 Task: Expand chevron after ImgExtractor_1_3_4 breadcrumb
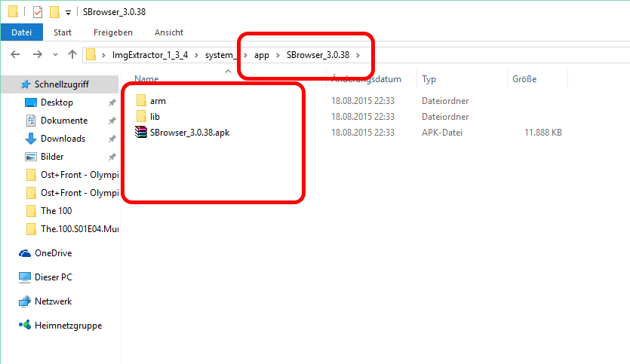click(196, 55)
